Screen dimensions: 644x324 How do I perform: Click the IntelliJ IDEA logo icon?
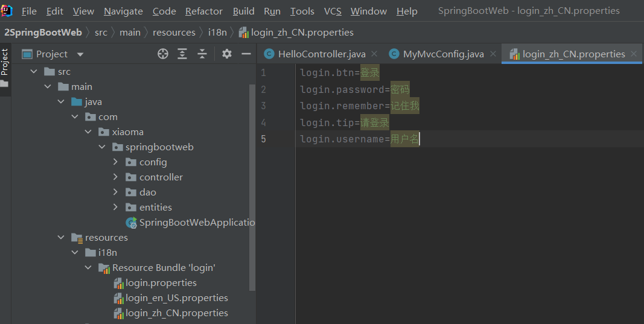[7, 10]
